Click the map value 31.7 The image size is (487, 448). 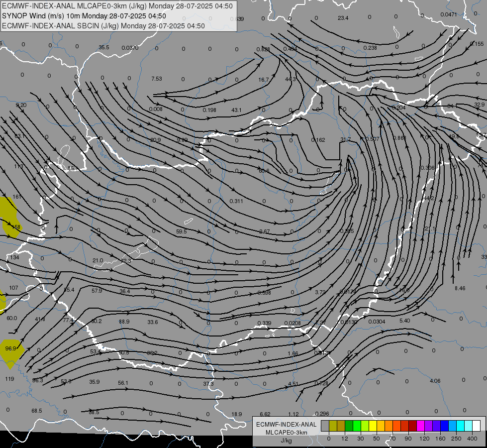345,139
